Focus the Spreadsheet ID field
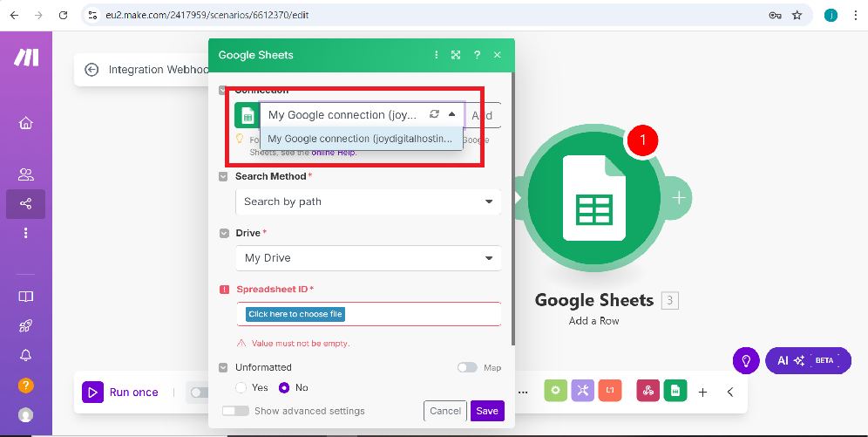 [x=369, y=314]
